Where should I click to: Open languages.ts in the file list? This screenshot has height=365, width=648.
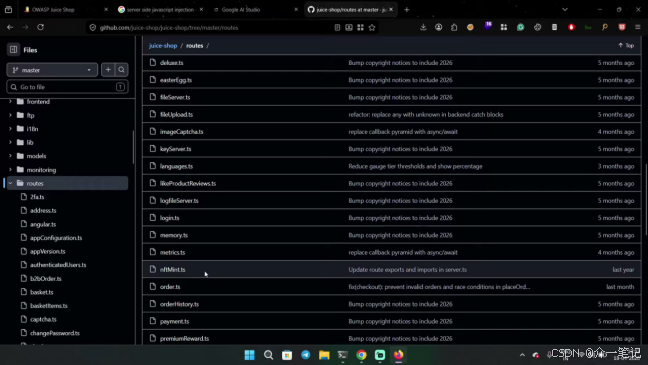coord(176,166)
